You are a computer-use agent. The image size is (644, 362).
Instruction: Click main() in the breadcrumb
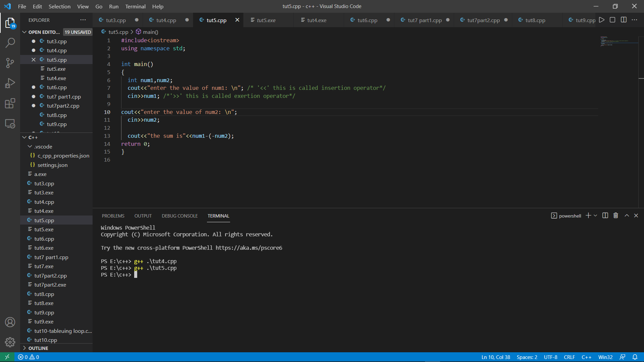pos(150,32)
